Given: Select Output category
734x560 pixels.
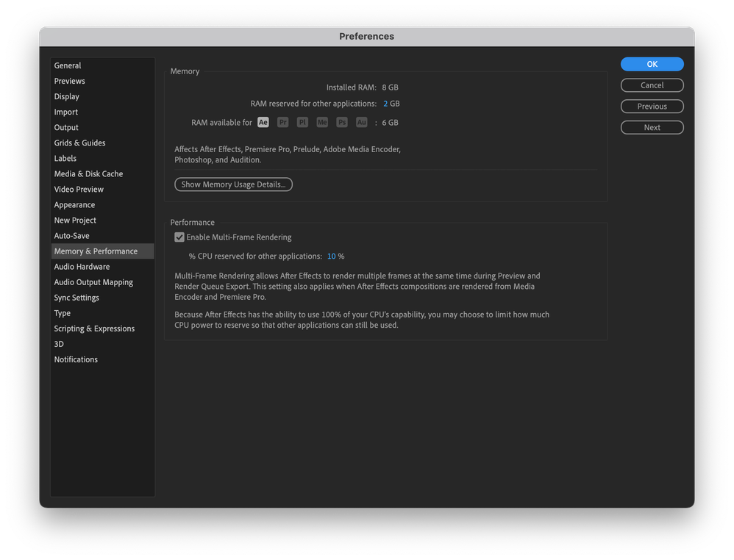Looking at the screenshot, I should click(102, 127).
